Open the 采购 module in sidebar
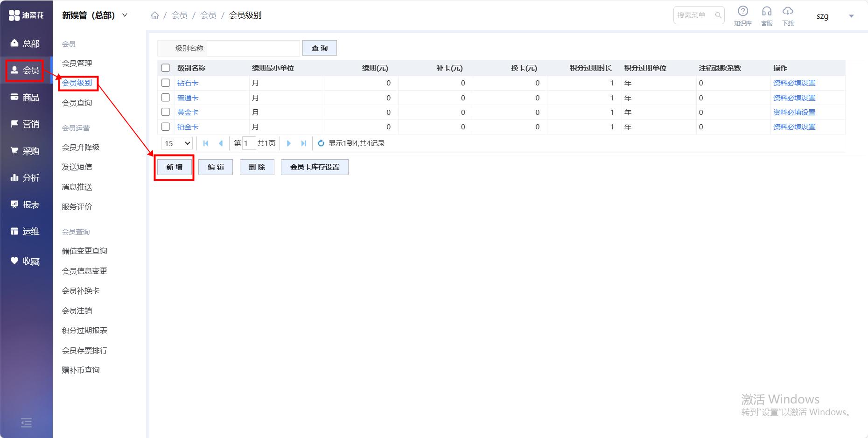Image resolution: width=868 pixels, height=438 pixels. [x=25, y=151]
